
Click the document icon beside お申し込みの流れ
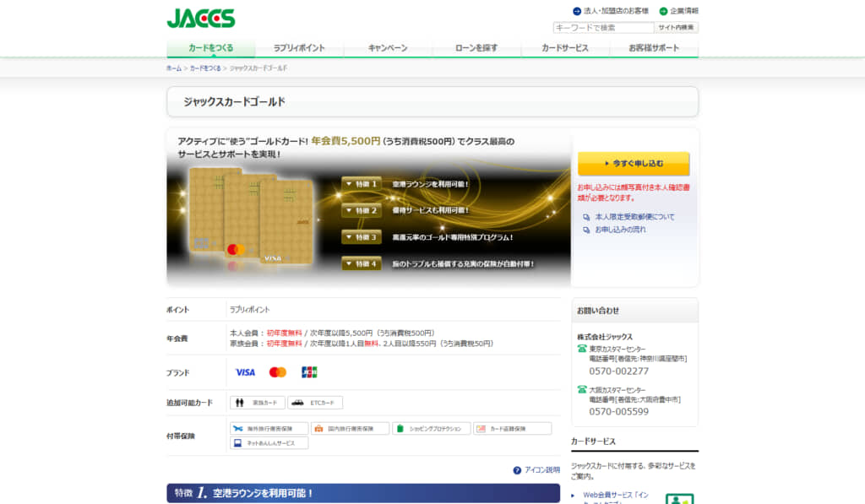(x=586, y=230)
